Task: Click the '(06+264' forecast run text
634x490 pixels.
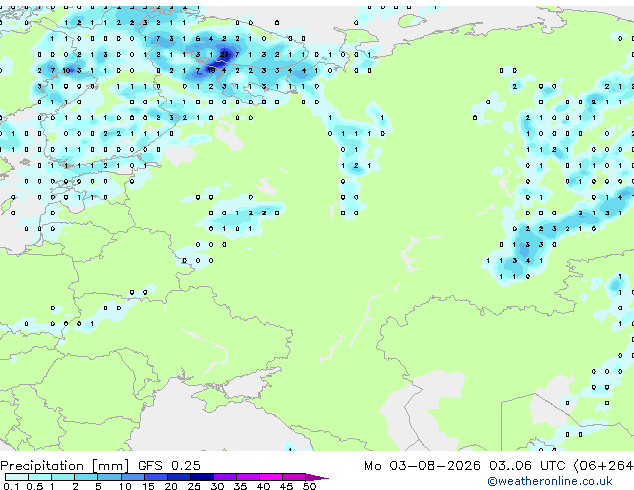Action: tap(603, 466)
